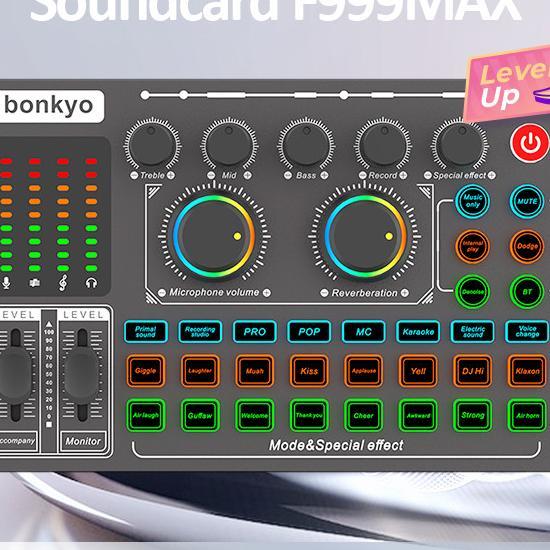Viewport: 550px width, 550px height.
Task: Play the Thank you effect
Action: point(309,415)
